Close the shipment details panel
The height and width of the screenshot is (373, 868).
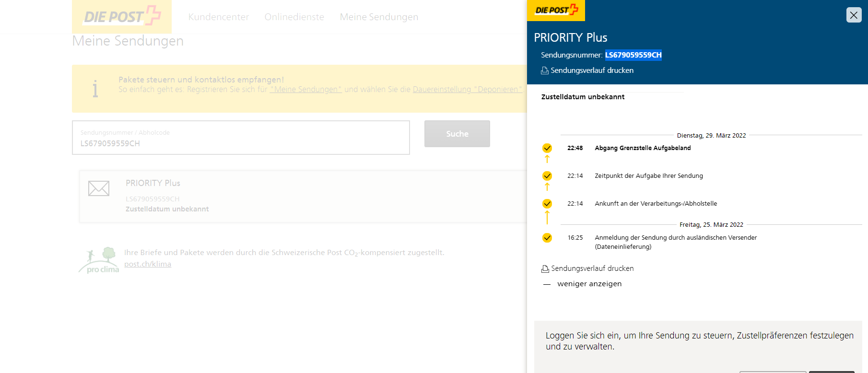(854, 15)
